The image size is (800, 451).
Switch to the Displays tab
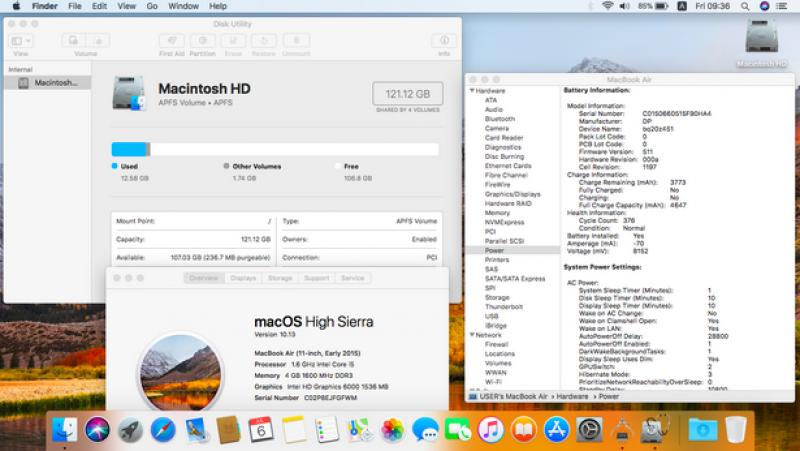coord(242,278)
